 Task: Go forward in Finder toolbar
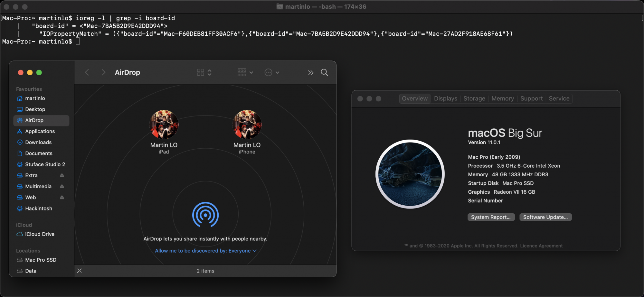[103, 72]
